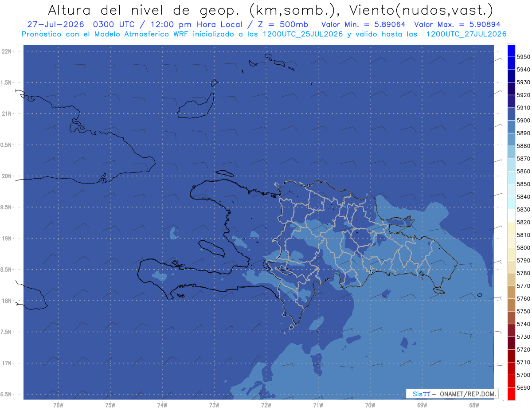Image resolution: width=532 pixels, height=411 pixels.
Task: Click the '75W' longitude axis label
Action: click(110, 405)
